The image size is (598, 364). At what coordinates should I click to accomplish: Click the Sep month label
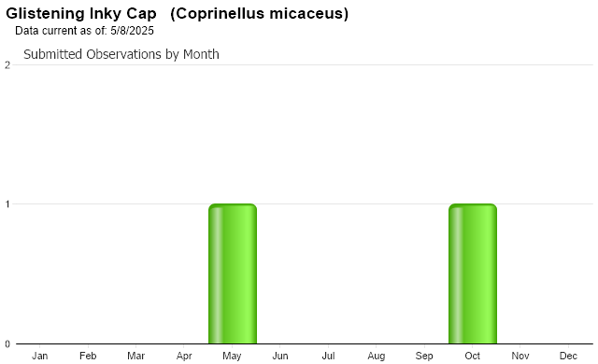coord(424,356)
